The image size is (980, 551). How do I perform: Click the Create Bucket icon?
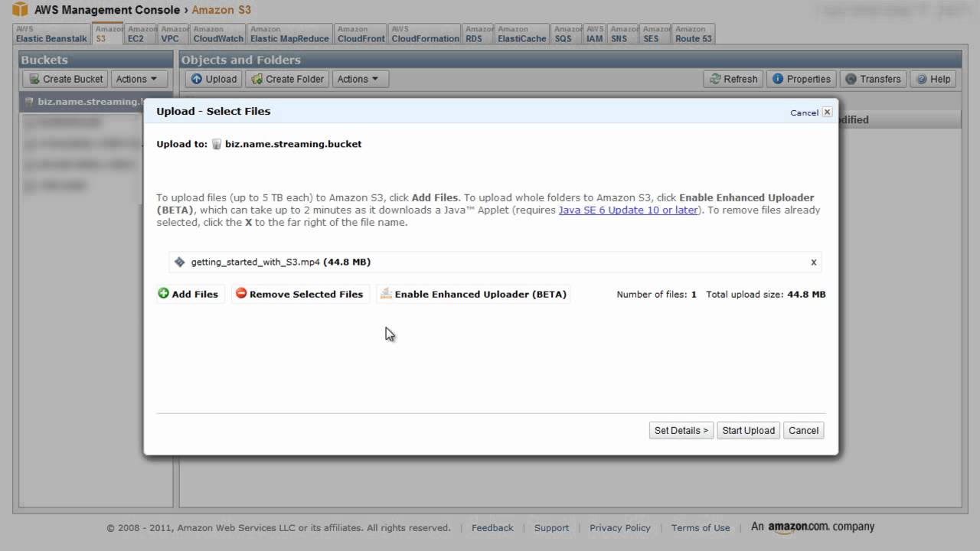pos(34,79)
